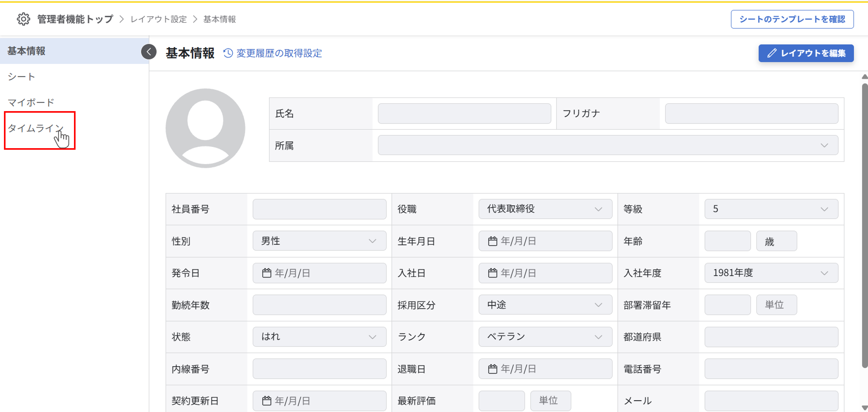Screen dimensions: 868x412
Task: Click the profile avatar placeholder image
Action: [x=205, y=128]
